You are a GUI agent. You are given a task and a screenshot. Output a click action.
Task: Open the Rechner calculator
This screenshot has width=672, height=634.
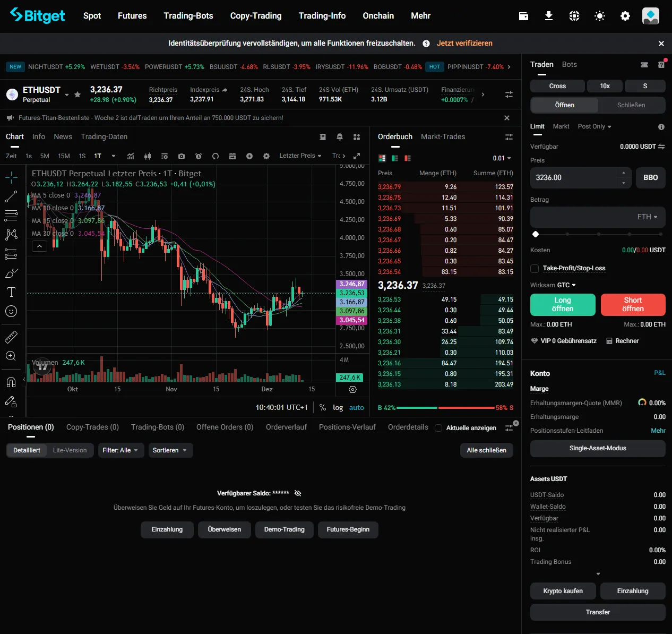[623, 341]
